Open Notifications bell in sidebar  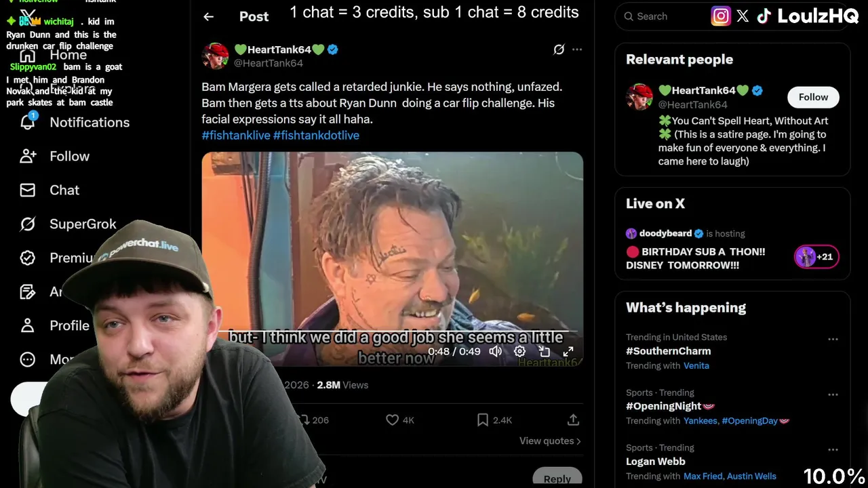pos(28,122)
